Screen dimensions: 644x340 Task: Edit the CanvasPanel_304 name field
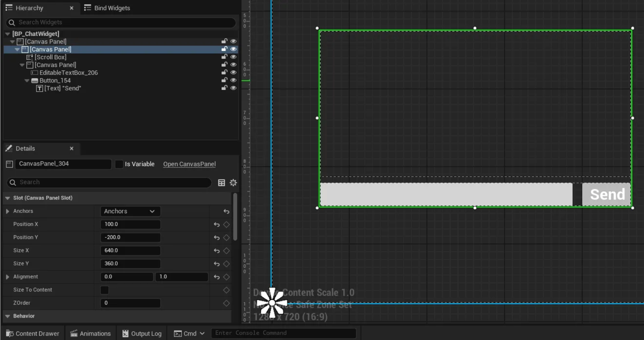point(63,164)
